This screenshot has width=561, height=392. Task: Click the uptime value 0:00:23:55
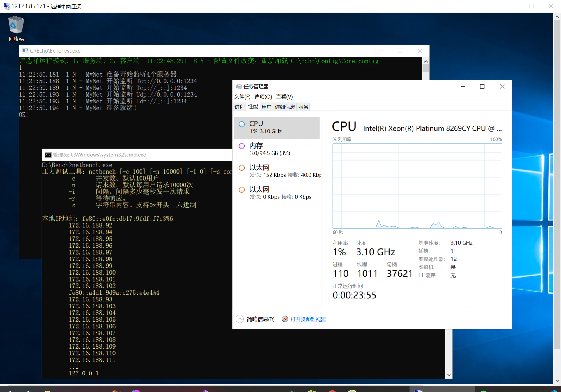point(354,295)
